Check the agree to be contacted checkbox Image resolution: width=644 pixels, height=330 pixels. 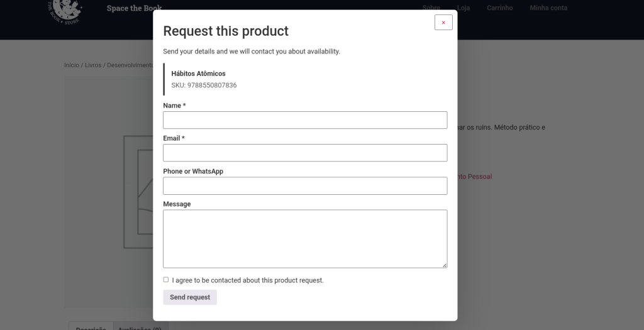tap(166, 280)
